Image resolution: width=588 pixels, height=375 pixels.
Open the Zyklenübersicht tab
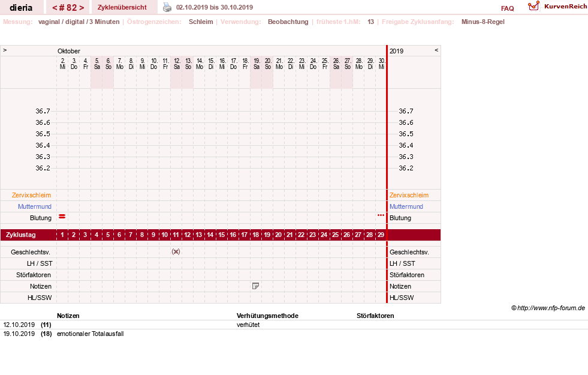click(x=122, y=7)
